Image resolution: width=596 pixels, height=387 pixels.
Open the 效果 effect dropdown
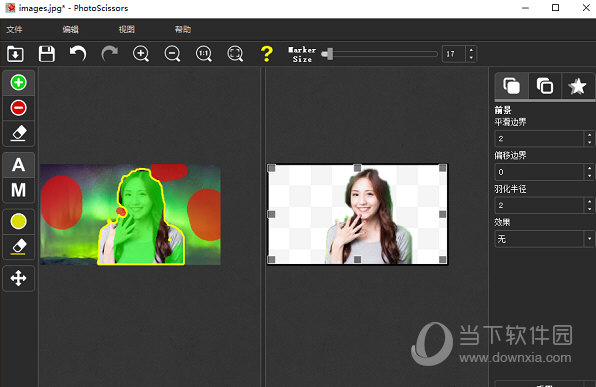point(544,239)
